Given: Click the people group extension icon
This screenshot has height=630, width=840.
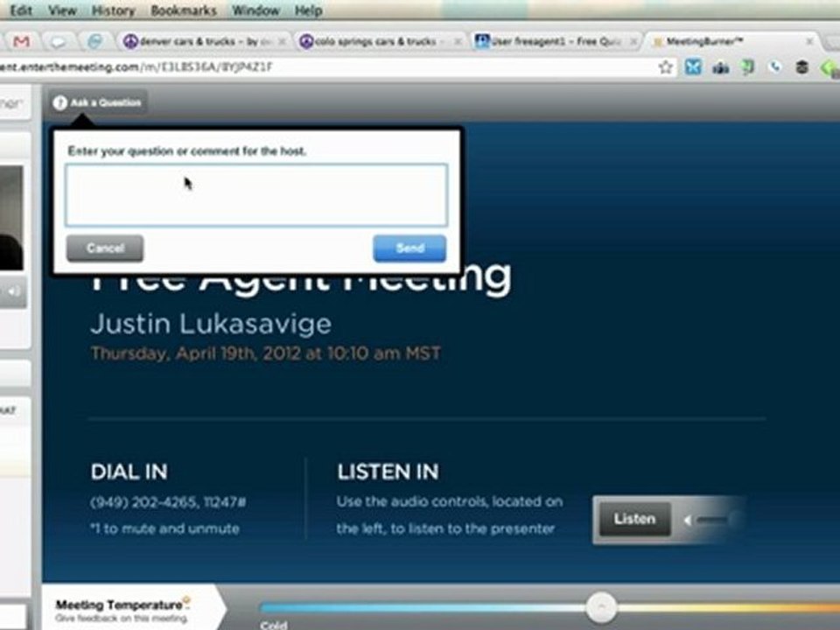Looking at the screenshot, I should [720, 67].
